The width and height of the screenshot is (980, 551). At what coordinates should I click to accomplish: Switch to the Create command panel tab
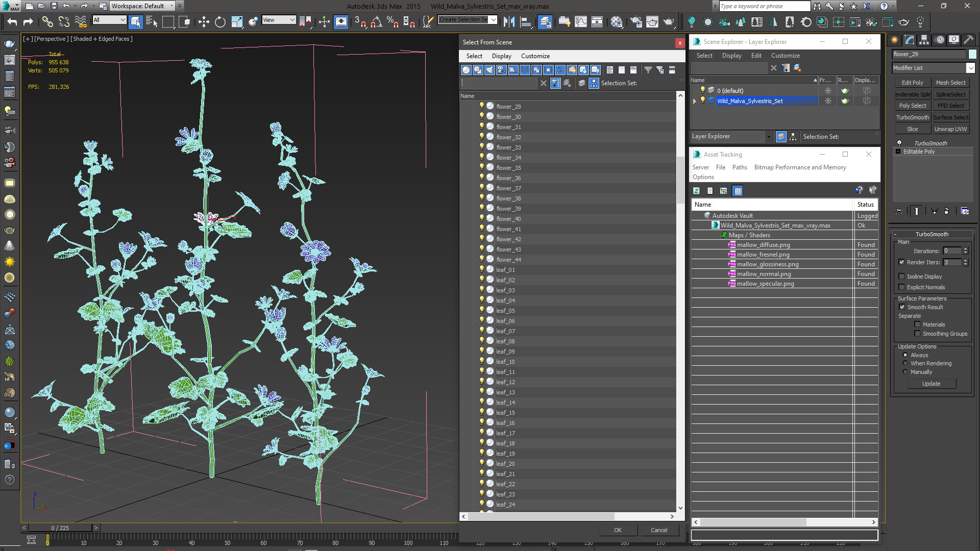tap(895, 40)
